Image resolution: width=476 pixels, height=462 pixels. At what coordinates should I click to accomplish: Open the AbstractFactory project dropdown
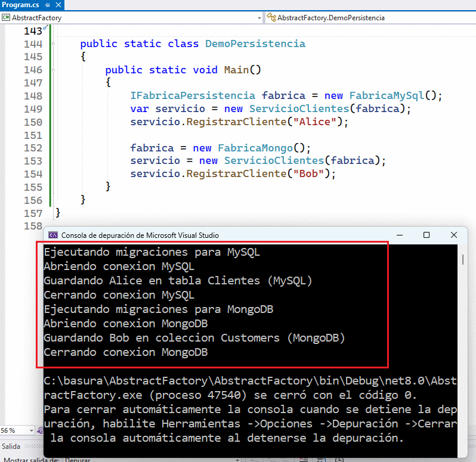(x=259, y=18)
